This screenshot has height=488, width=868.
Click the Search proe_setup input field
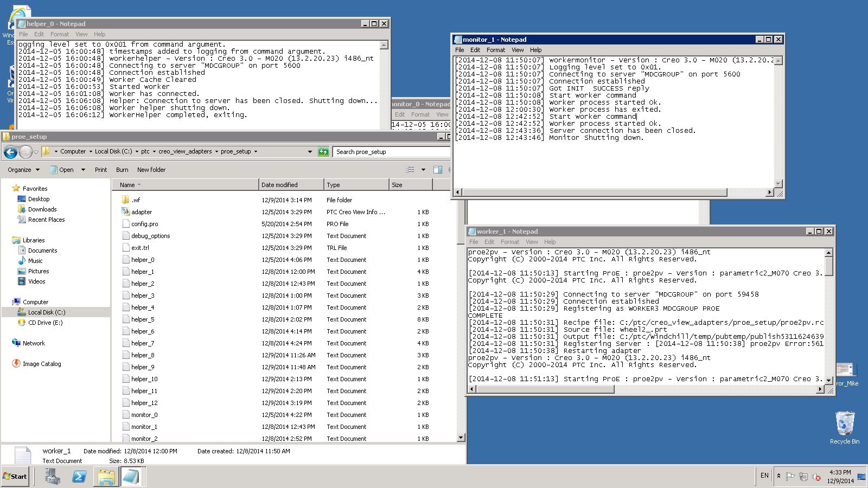(x=391, y=152)
